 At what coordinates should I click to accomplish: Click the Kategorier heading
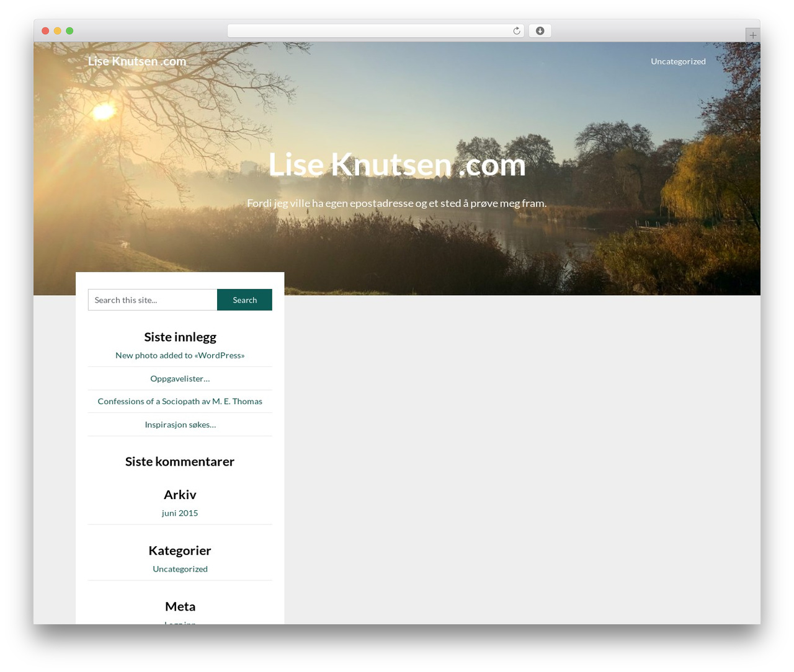(180, 550)
